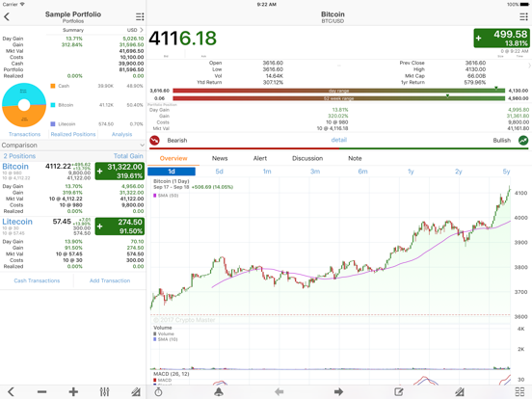Toggle Bitcoin's 31,322.00 total gain badge
This screenshot has width=532, height=399.
tap(120, 171)
